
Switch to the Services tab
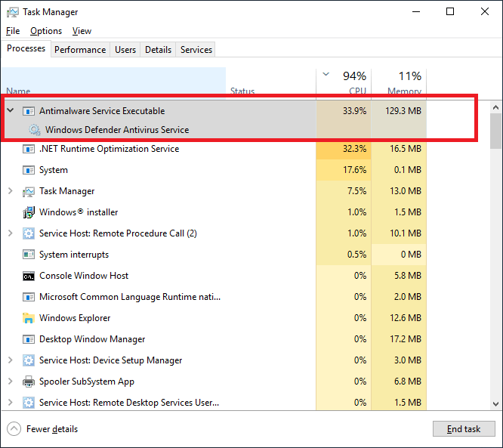196,50
